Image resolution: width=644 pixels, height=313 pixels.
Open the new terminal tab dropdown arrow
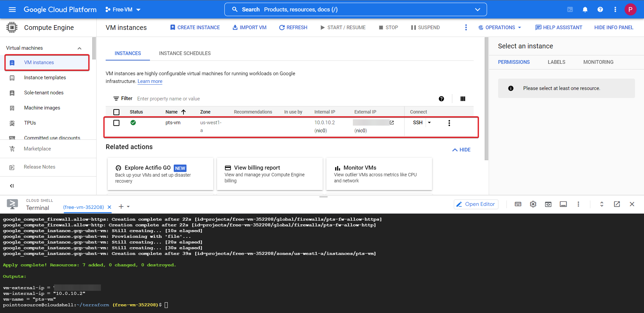[128, 207]
